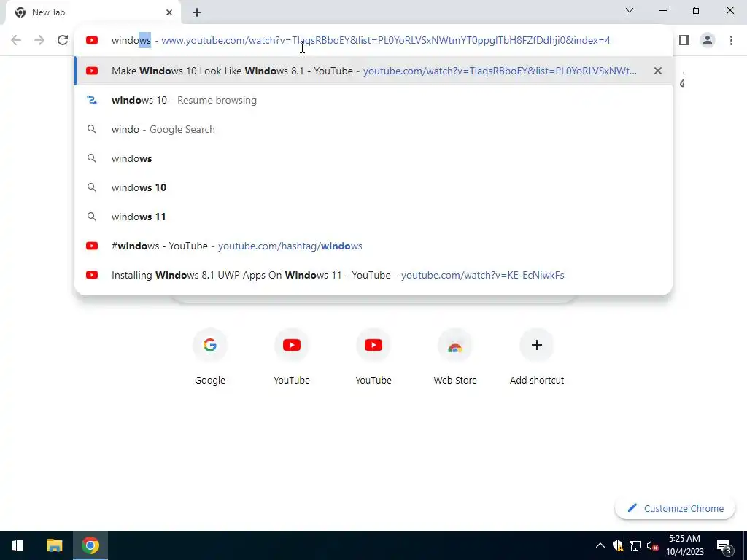Click the taskbar clock and date
Screen dimensions: 747x560
coord(684,545)
